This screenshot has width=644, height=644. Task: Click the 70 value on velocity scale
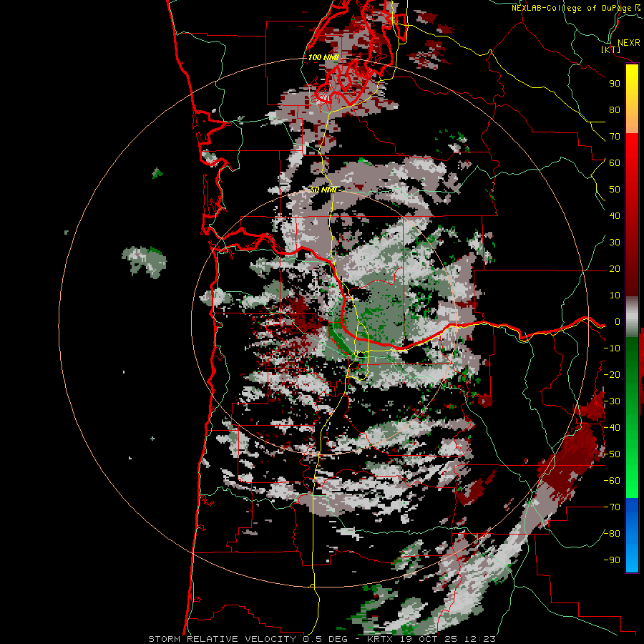[615, 137]
